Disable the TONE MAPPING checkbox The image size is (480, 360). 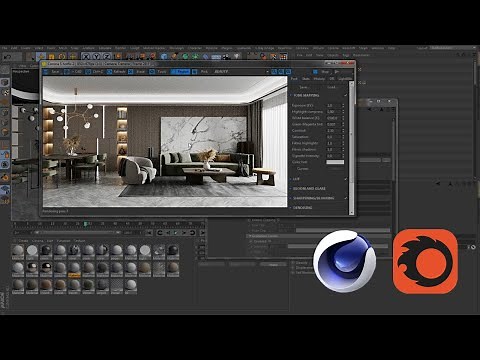click(x=346, y=95)
